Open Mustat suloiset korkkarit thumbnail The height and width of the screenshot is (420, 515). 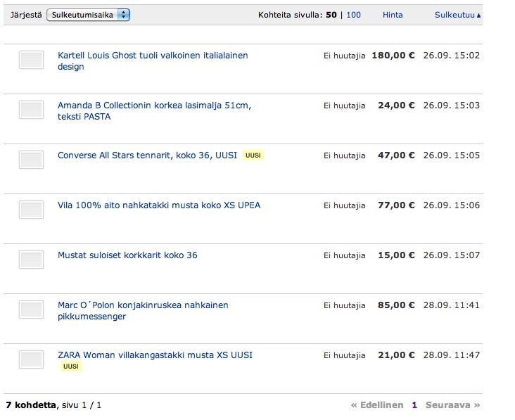pyautogui.click(x=31, y=260)
